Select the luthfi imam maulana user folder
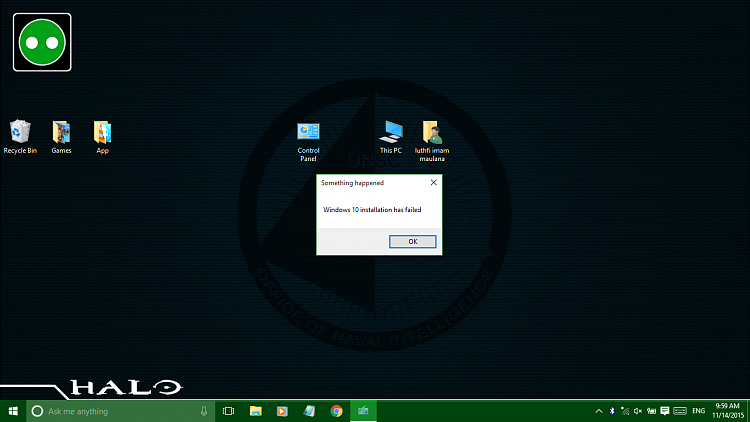 (x=432, y=141)
